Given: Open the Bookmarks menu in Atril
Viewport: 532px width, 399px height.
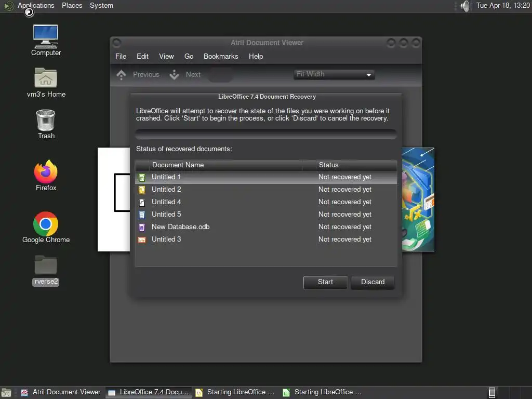Looking at the screenshot, I should (x=221, y=56).
